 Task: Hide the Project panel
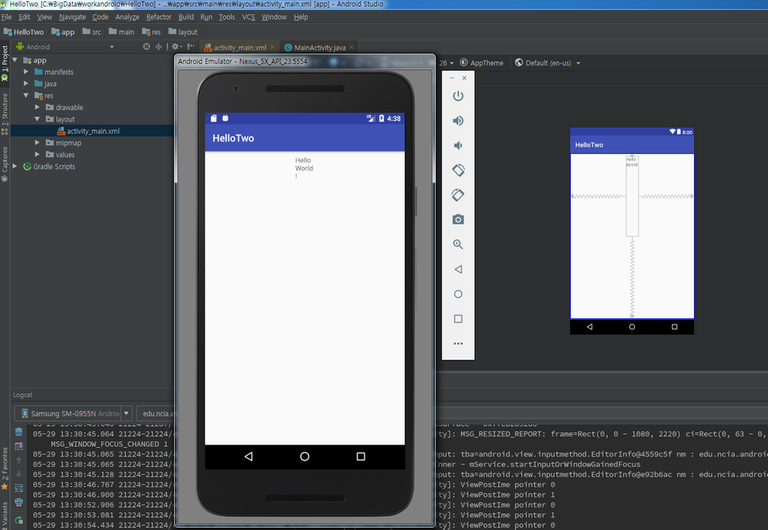click(x=191, y=47)
